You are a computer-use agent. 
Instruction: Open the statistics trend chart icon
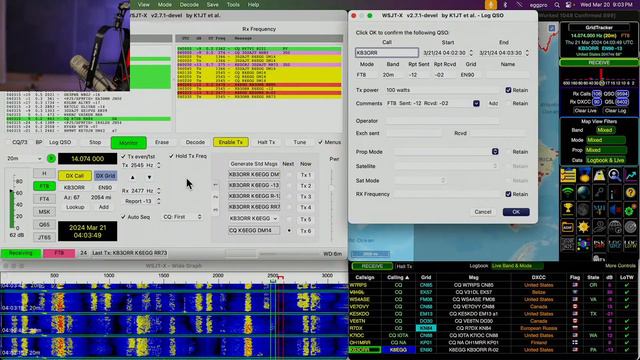[631, 176]
